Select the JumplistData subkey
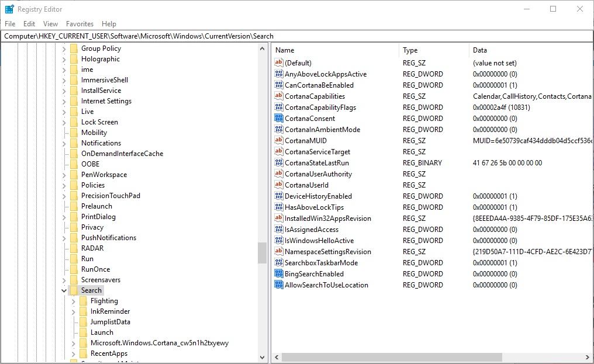594x364 pixels. pos(110,322)
